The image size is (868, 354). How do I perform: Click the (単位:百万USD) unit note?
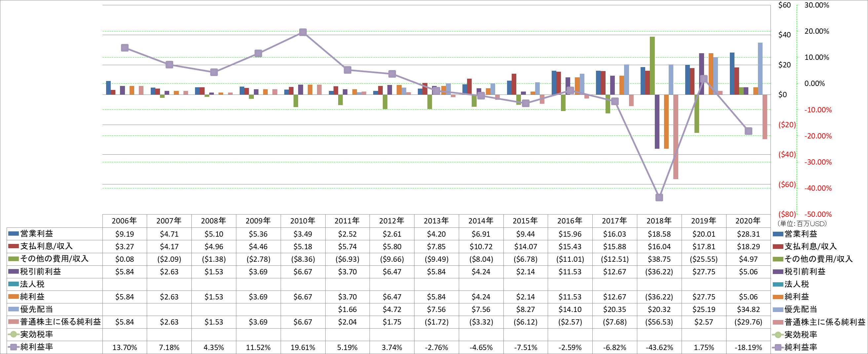pos(802,223)
